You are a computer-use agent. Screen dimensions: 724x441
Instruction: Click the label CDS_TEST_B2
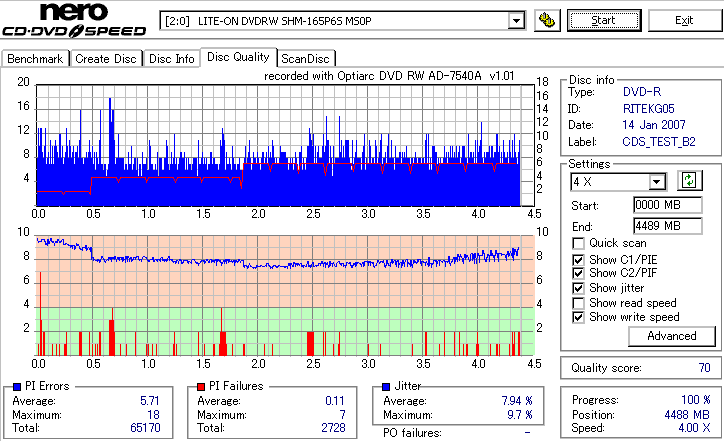click(x=658, y=142)
